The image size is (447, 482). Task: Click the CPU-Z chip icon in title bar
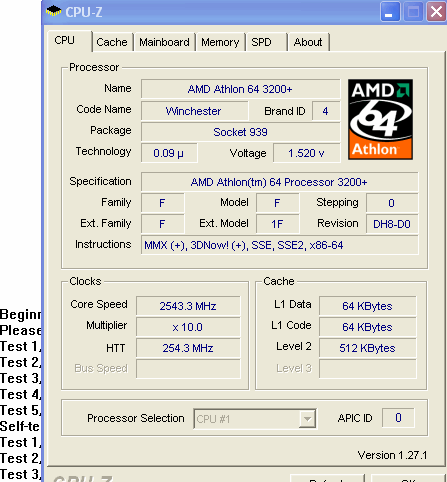(x=53, y=11)
